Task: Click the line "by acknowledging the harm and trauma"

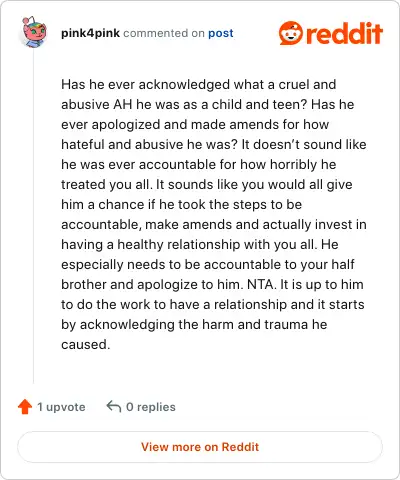Action: point(194,324)
